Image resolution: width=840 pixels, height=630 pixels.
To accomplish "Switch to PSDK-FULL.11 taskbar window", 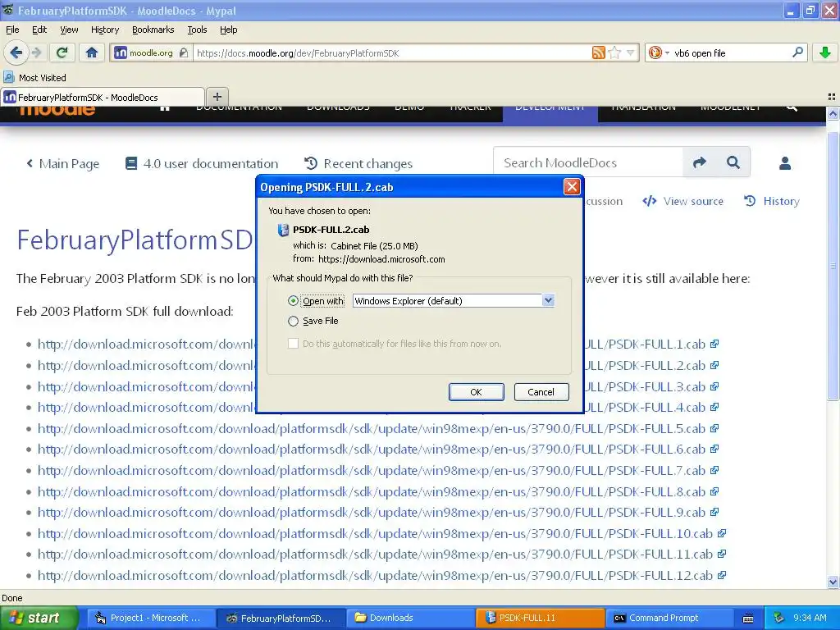I will [540, 618].
